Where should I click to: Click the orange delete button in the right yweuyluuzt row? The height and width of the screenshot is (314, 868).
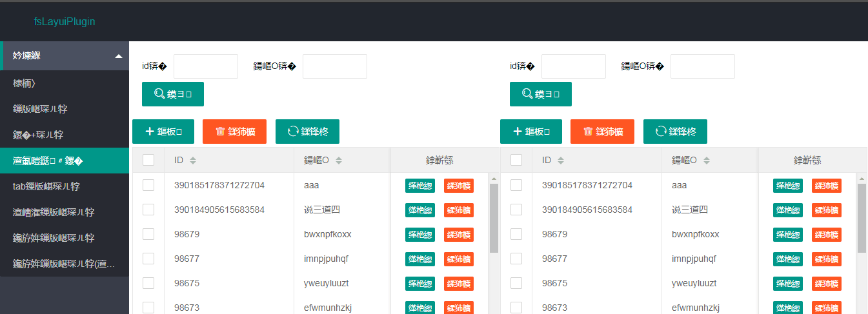[x=826, y=284]
